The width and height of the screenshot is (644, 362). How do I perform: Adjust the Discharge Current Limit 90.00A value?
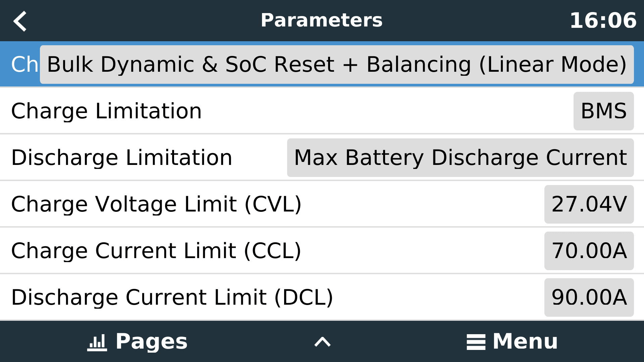[x=588, y=297]
